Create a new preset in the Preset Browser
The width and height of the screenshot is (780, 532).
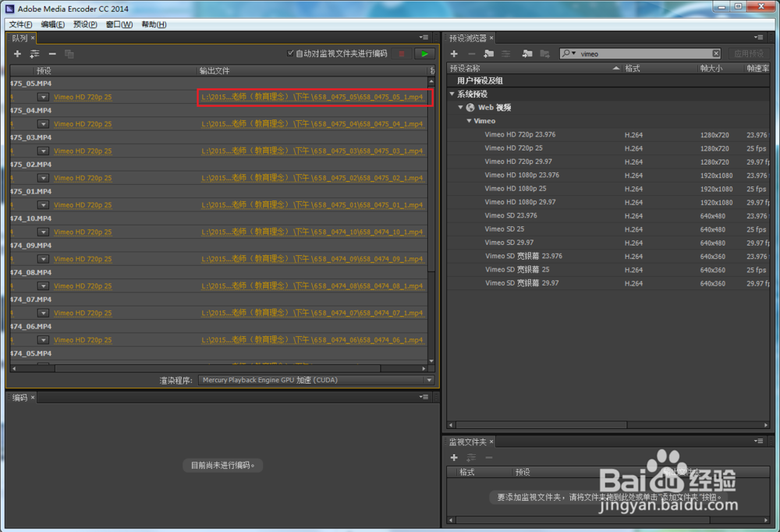454,54
